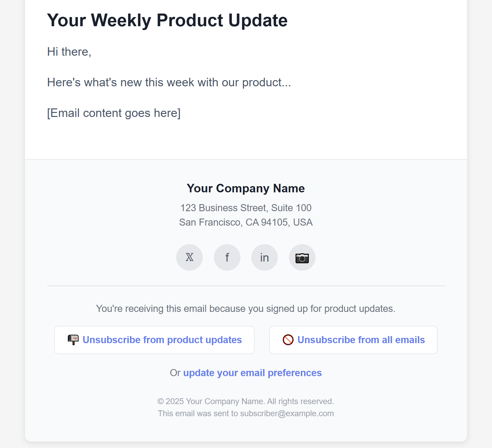
Task: Click the what's new this week paragraph
Action: [x=169, y=82]
